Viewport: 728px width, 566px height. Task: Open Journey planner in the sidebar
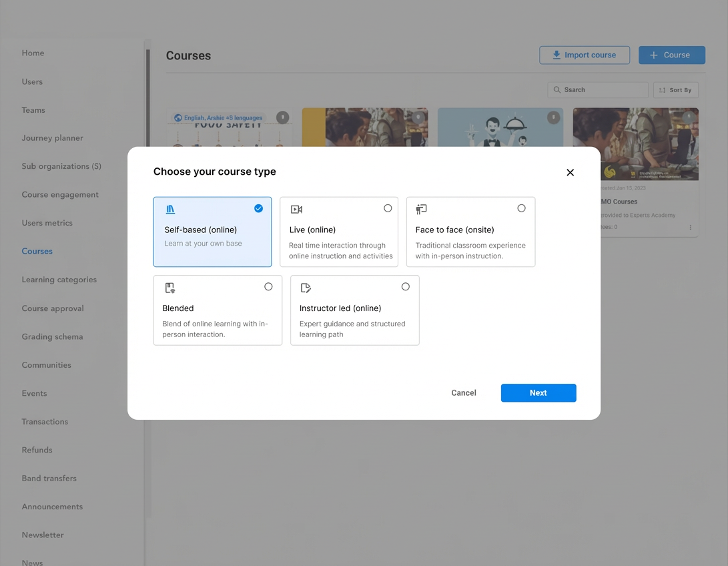(x=53, y=138)
